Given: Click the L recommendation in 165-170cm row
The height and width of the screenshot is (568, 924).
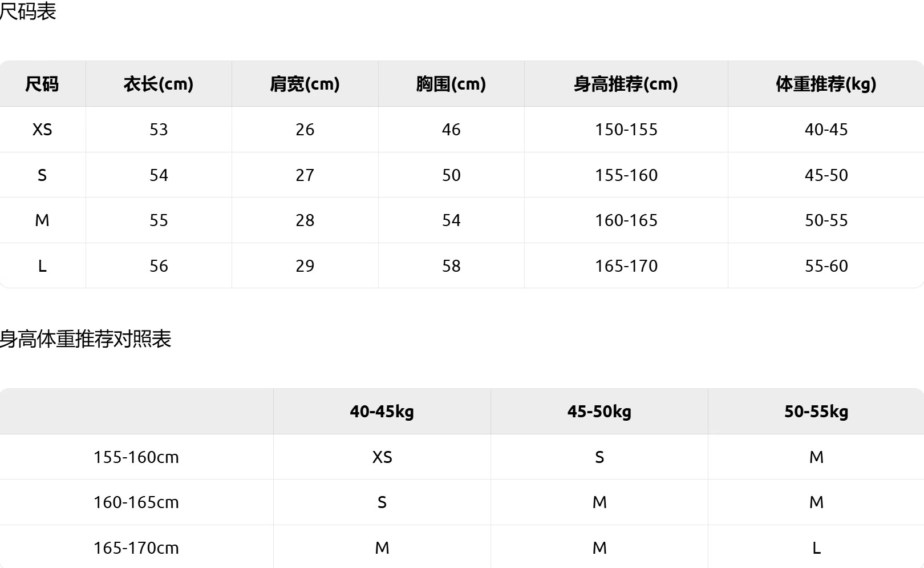Looking at the screenshot, I should click(x=816, y=548).
